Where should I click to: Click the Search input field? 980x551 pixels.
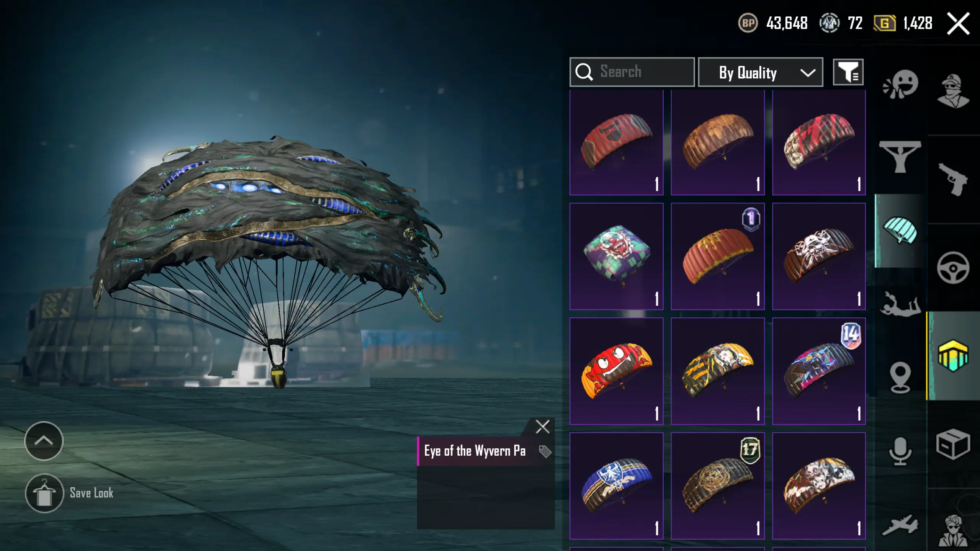[632, 72]
